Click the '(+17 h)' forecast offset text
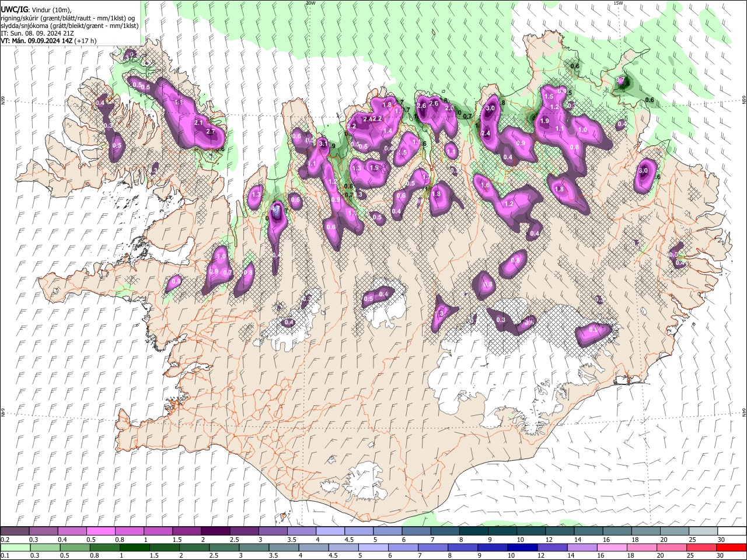Image resolution: width=747 pixels, height=560 pixels. tap(85, 41)
